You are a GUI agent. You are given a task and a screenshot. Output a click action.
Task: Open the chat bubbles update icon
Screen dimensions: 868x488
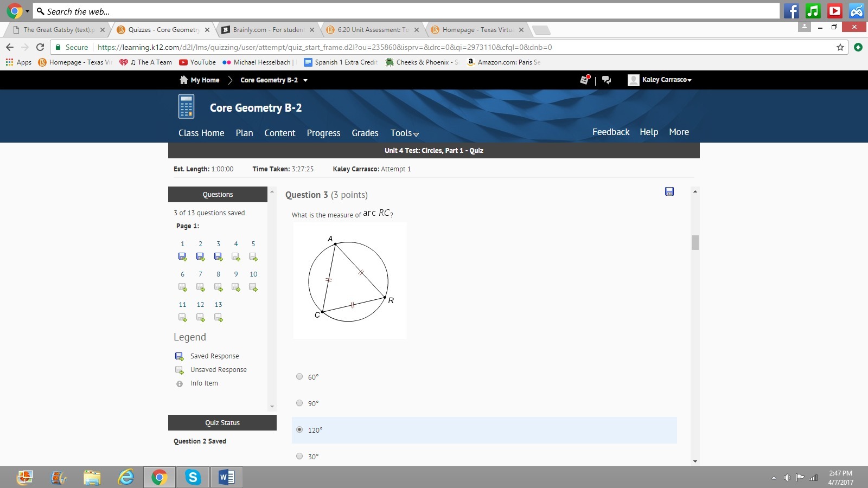tap(607, 80)
